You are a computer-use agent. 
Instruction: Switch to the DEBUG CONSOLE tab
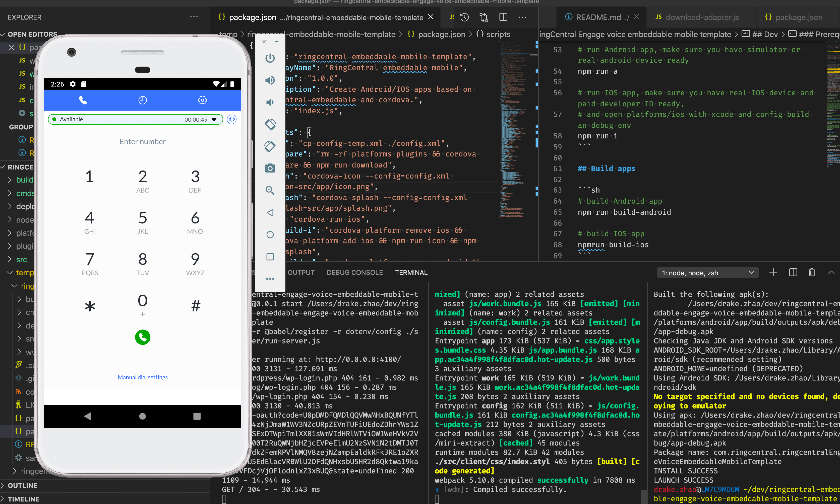[x=354, y=272]
